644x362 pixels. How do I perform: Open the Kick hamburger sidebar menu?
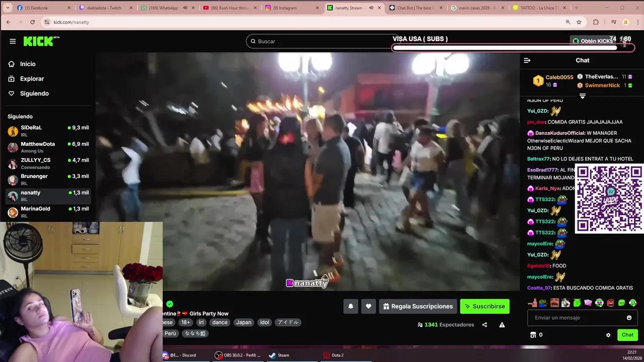point(13,41)
